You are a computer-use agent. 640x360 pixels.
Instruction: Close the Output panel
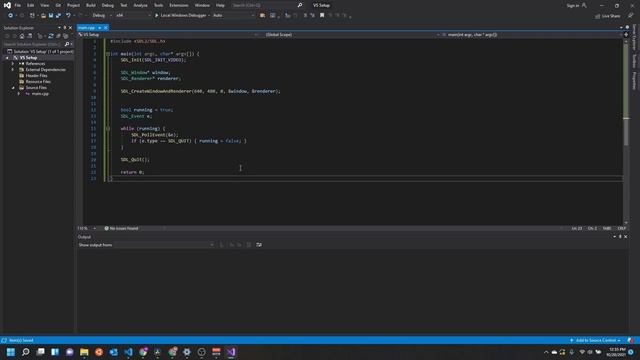point(626,237)
